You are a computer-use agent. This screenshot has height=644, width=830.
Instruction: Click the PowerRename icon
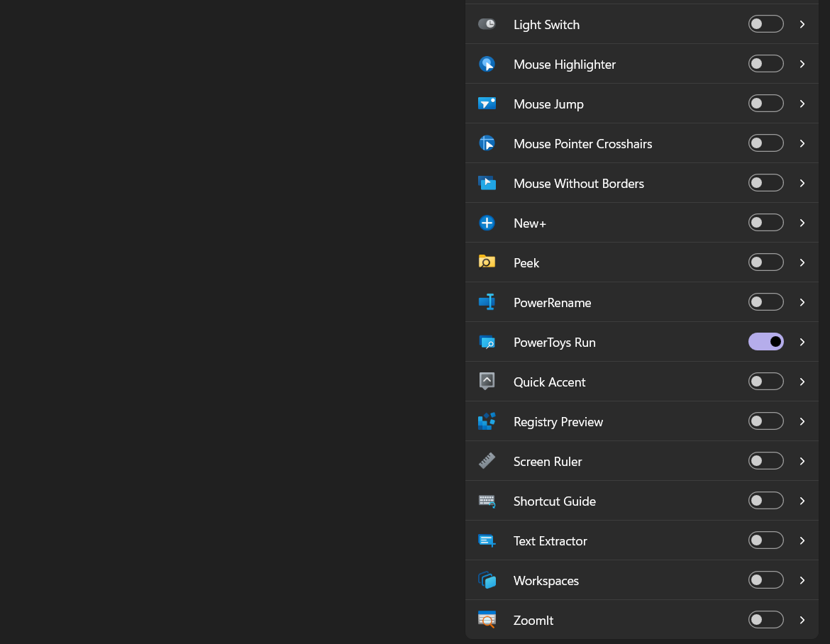tap(487, 302)
